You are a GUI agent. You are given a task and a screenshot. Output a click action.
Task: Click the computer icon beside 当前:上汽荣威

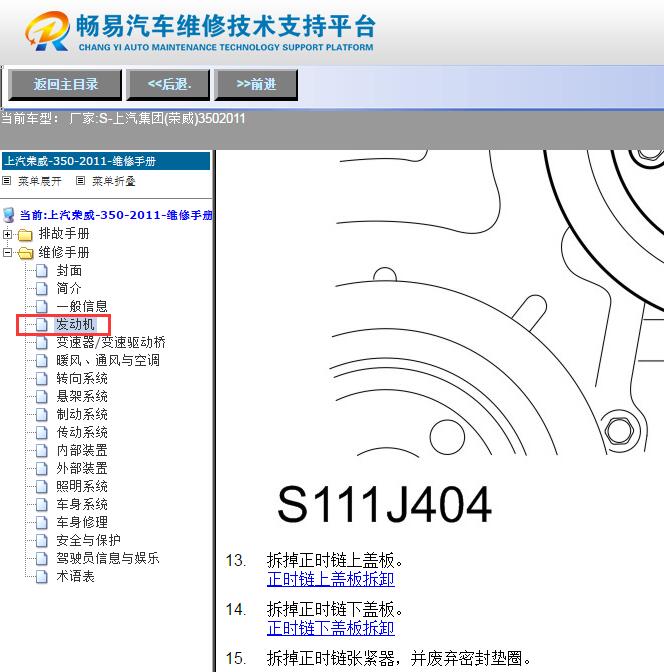(9, 215)
